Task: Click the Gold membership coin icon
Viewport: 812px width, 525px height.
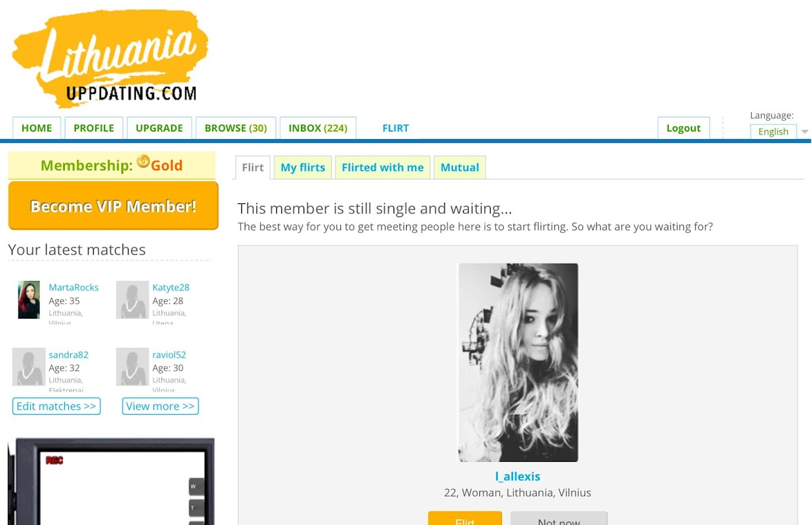Action: 143,161
